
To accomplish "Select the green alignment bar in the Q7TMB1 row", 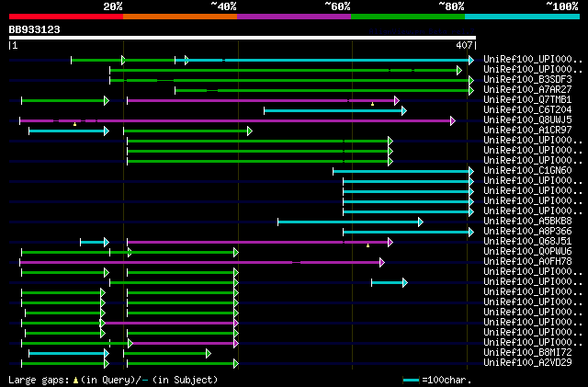I will 65,100.
